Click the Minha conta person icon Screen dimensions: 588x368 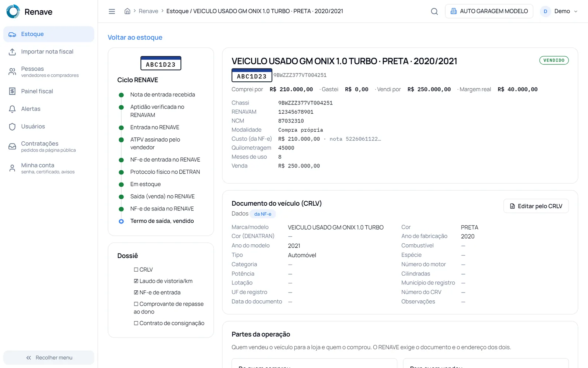point(12,168)
